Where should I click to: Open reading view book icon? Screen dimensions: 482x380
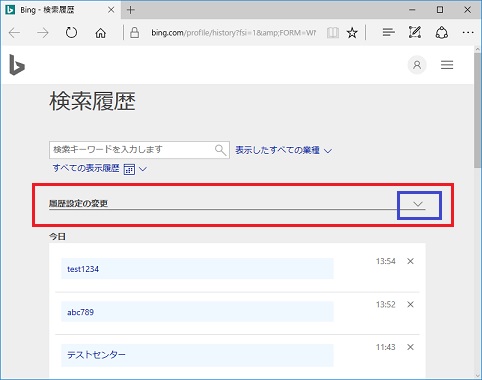coord(333,33)
